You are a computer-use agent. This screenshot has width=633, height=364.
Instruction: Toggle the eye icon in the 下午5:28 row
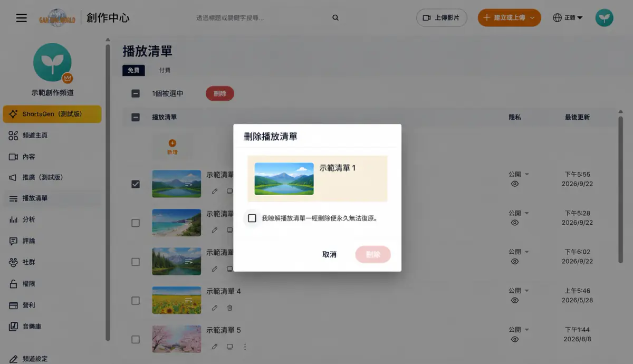click(515, 223)
